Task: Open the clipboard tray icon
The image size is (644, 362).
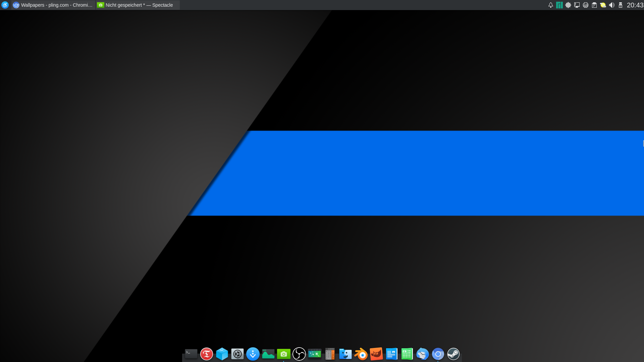Action: (594, 5)
